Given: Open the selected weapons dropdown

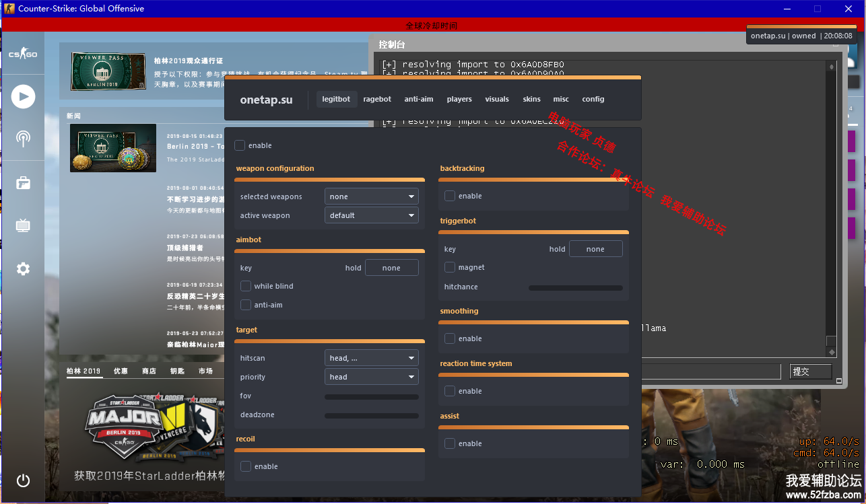Looking at the screenshot, I should point(372,196).
